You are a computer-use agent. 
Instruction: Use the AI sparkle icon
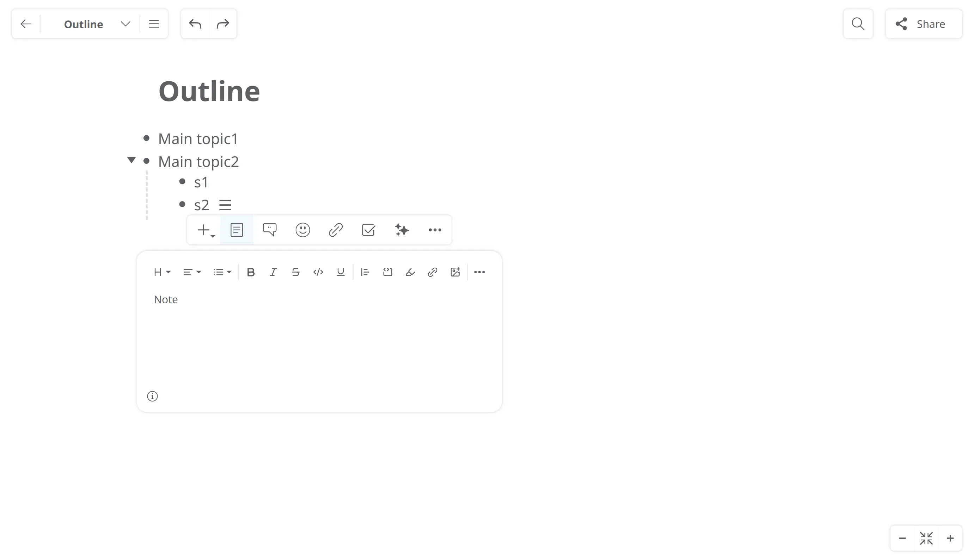click(x=402, y=230)
